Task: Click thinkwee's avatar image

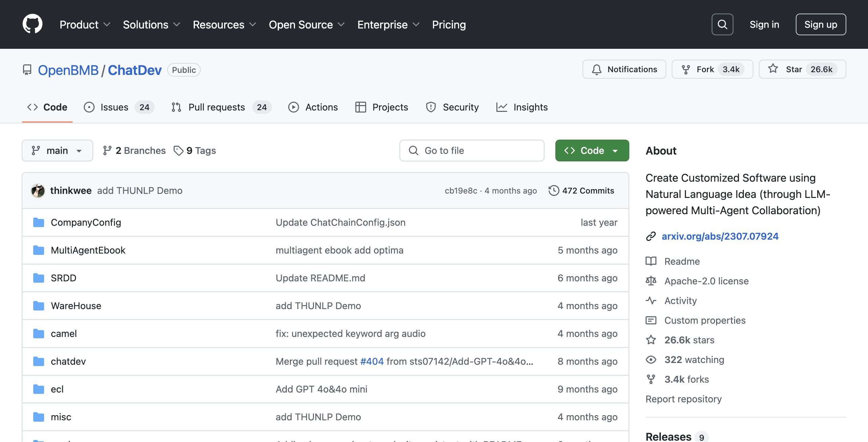Action: pyautogui.click(x=38, y=190)
